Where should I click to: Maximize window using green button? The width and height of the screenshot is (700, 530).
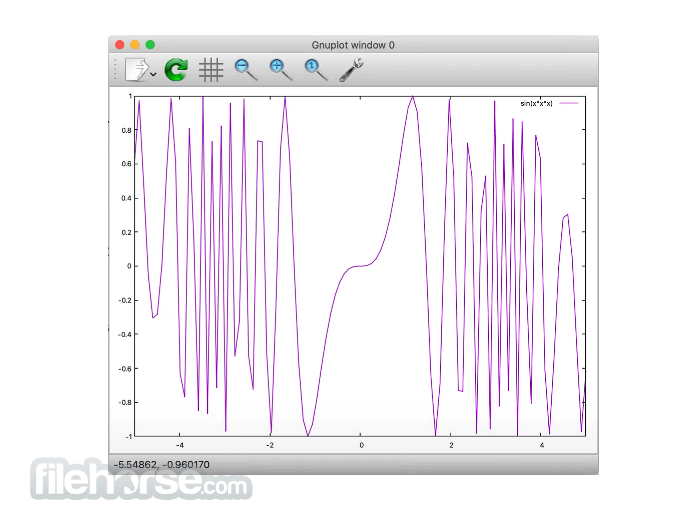(x=150, y=45)
